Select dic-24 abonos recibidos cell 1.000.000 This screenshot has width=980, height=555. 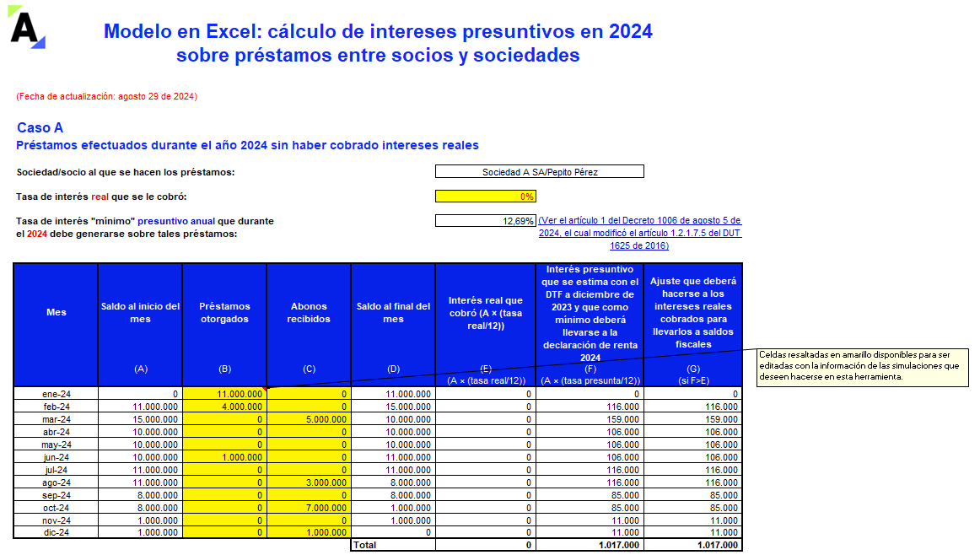(309, 532)
